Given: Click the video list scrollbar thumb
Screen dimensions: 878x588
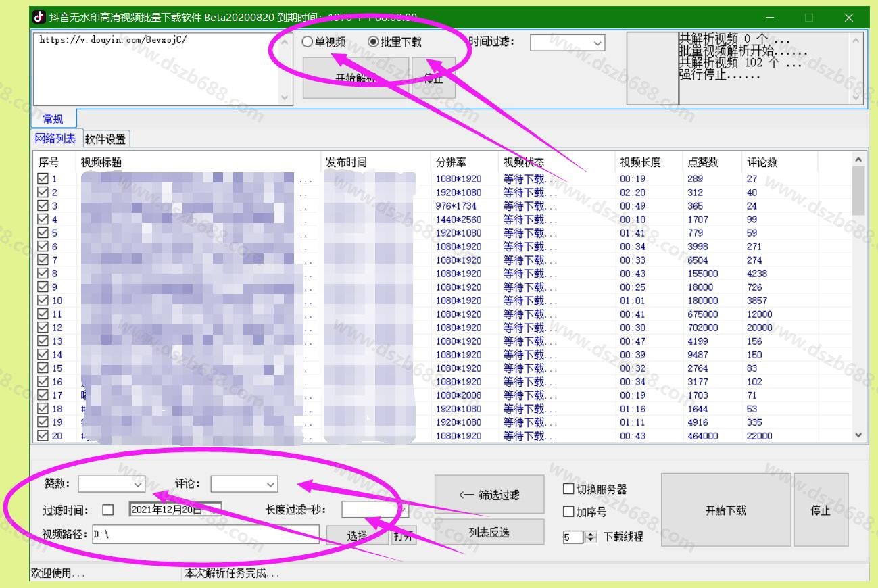Looking at the screenshot, I should point(858,191).
